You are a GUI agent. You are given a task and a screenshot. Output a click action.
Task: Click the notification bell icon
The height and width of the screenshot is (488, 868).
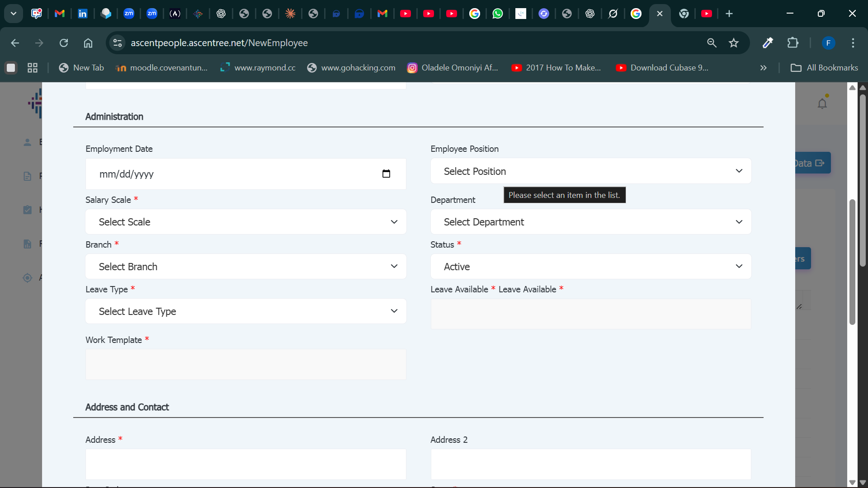tap(822, 104)
